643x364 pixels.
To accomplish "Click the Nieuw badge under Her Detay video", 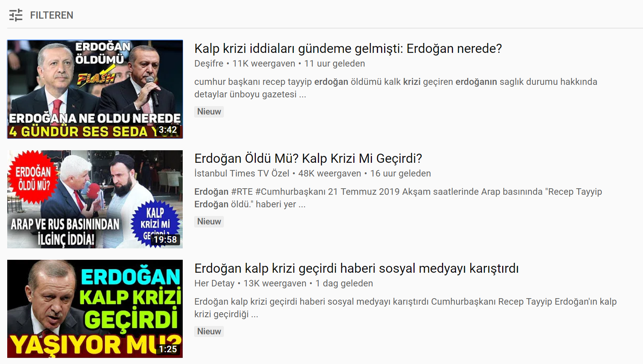I will [x=209, y=331].
